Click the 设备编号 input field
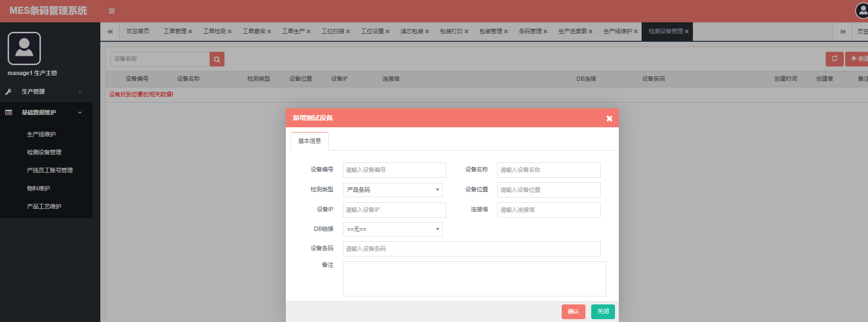Screen dimensions: 868x322 (394, 170)
